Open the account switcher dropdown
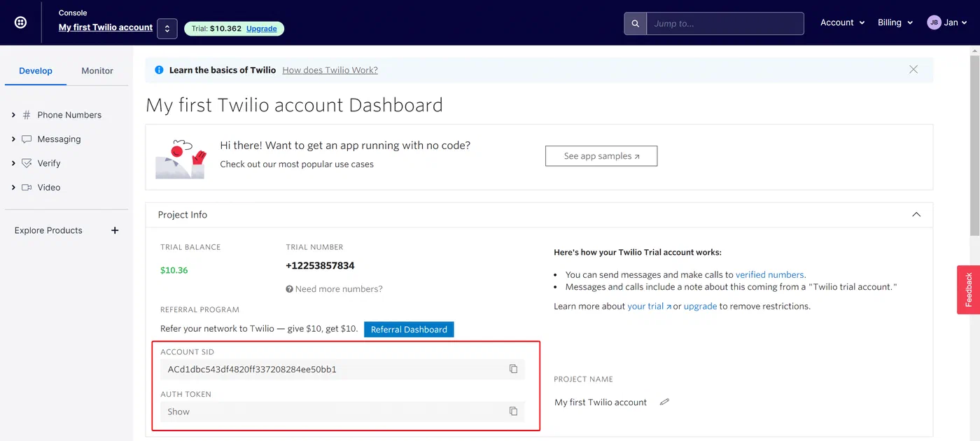 click(x=167, y=29)
